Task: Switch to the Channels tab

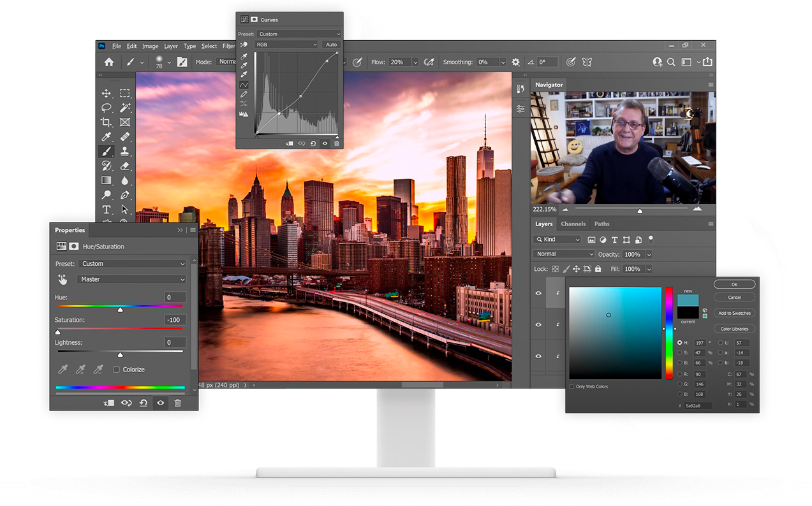Action: tap(573, 224)
